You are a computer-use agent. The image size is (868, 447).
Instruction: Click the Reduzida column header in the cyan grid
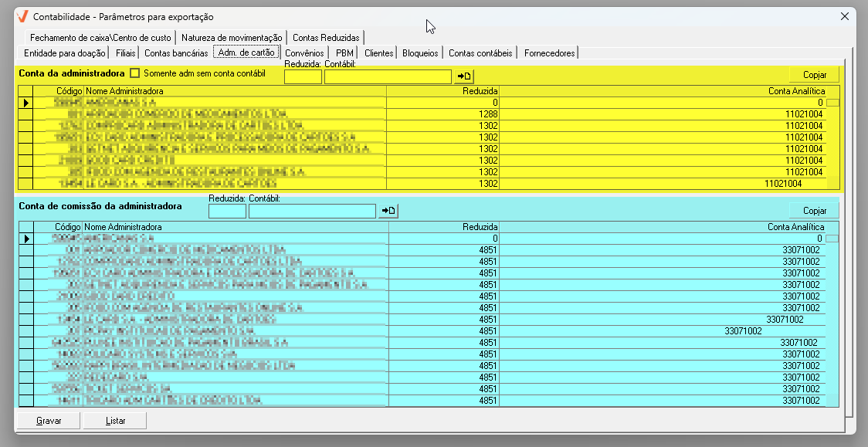click(443, 227)
